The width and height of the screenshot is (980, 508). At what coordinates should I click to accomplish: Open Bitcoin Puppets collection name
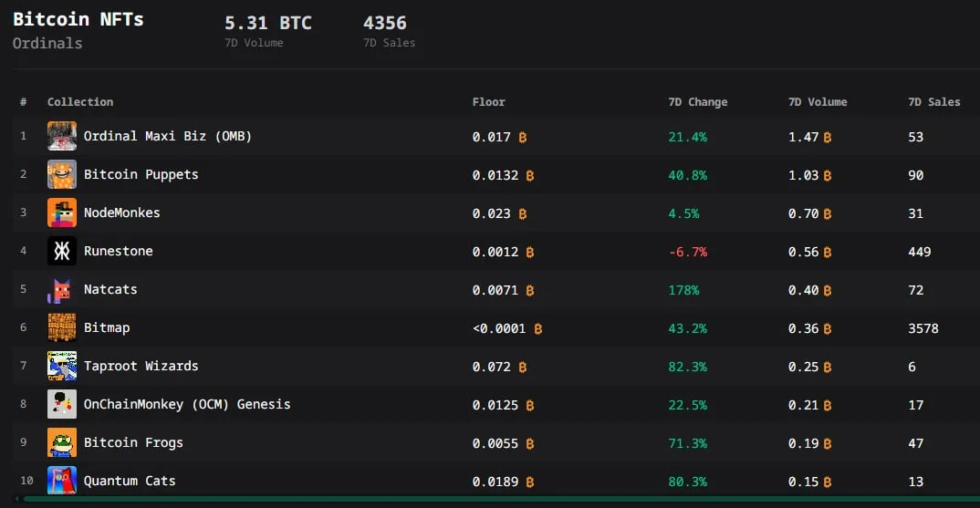click(x=141, y=174)
